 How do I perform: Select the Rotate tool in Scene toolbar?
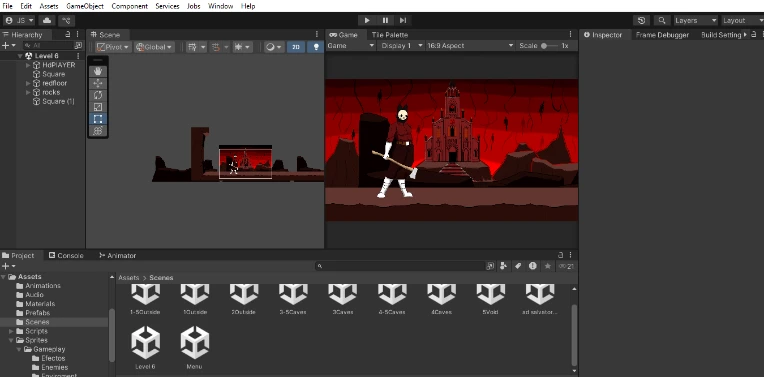98,95
